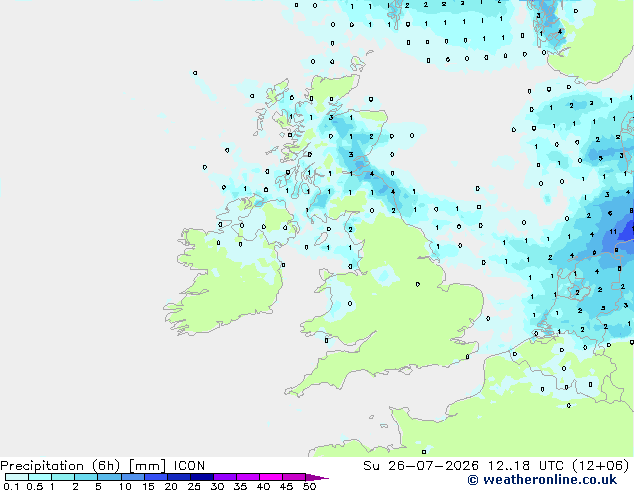Select the '45' legend scale label
634x490 pixels.
tap(286, 486)
